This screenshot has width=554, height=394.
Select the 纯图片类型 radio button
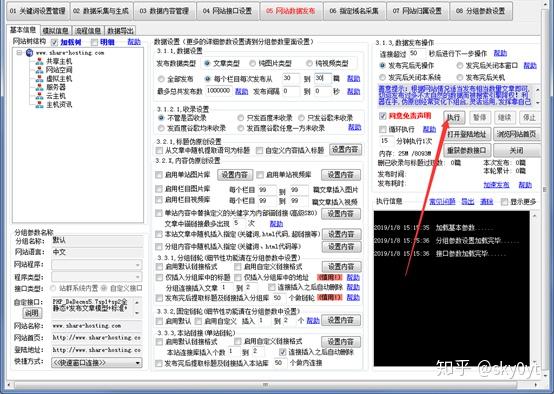point(252,64)
